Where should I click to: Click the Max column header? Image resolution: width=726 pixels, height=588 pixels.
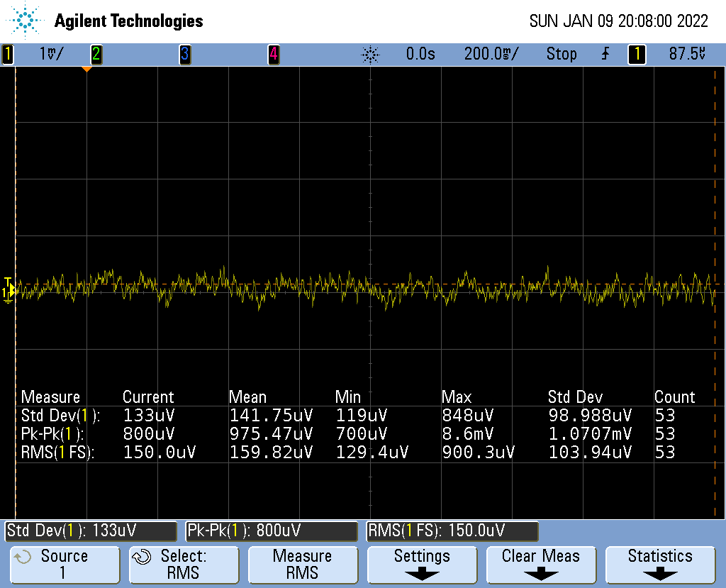tap(457, 397)
